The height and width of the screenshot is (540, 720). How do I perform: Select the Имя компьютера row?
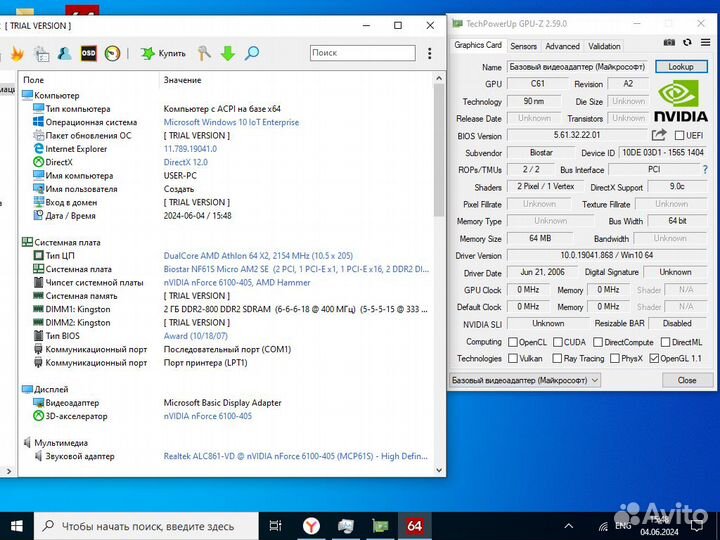[226, 175]
